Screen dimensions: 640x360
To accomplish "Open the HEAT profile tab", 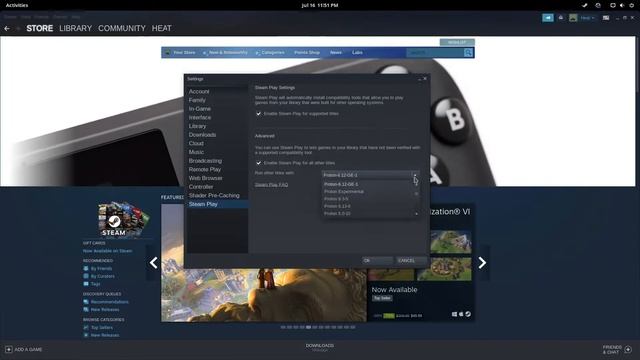I will (x=162, y=29).
